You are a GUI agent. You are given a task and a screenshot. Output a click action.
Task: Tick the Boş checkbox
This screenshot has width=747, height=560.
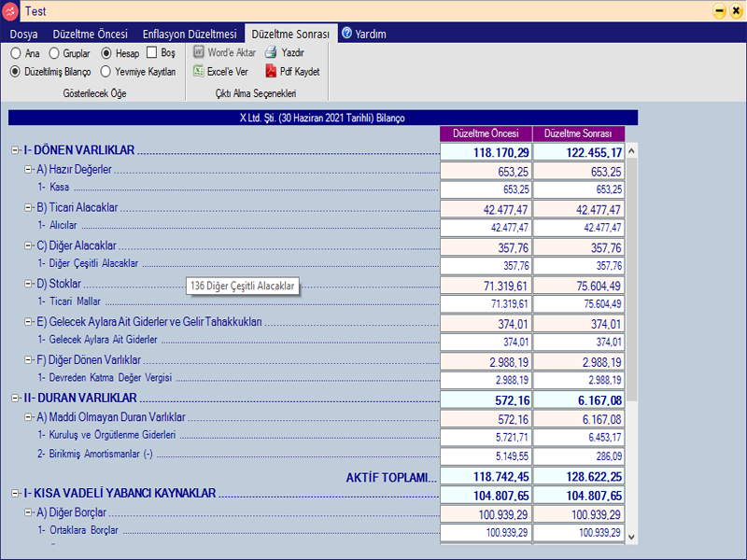pos(151,52)
